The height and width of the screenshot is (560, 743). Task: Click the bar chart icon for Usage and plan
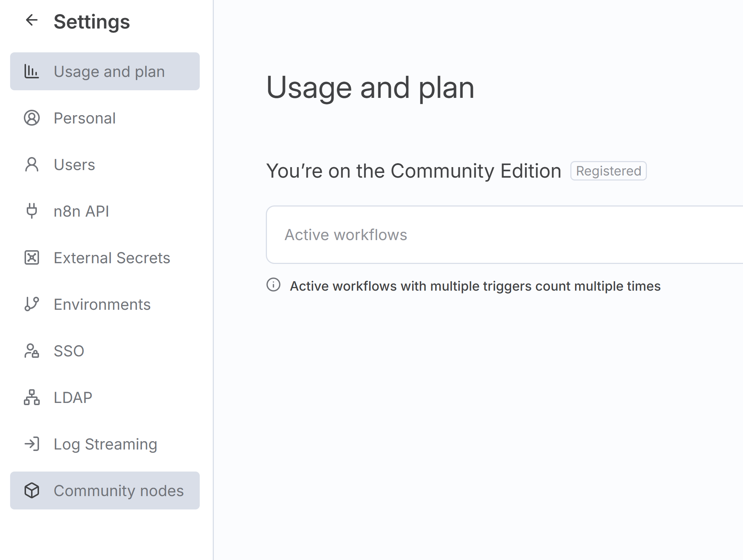click(31, 71)
